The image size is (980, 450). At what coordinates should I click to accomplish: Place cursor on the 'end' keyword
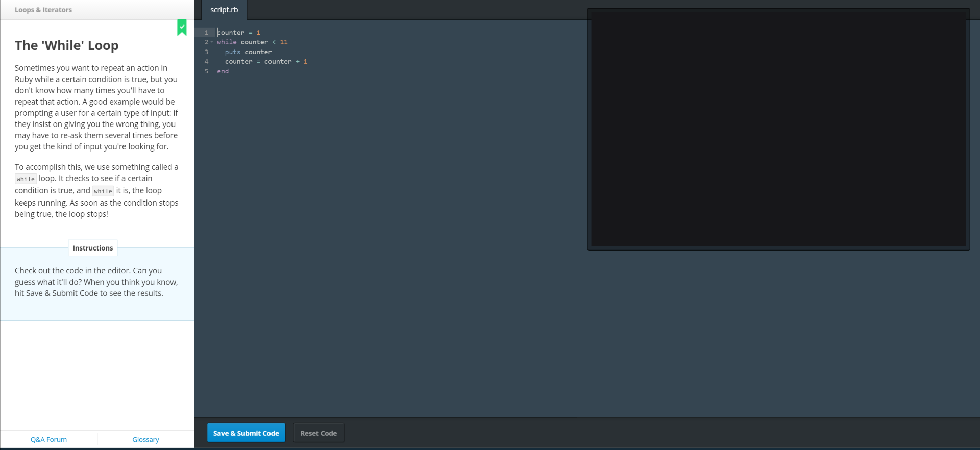pyautogui.click(x=223, y=71)
